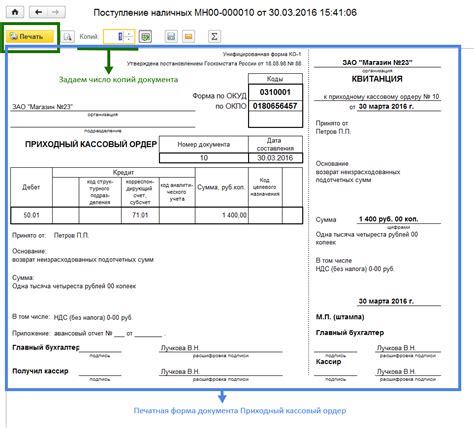Select 'возврат неизрасходованных подотчетных сумм' in order body
The width and height of the screenshot is (474, 428).
tap(83, 260)
